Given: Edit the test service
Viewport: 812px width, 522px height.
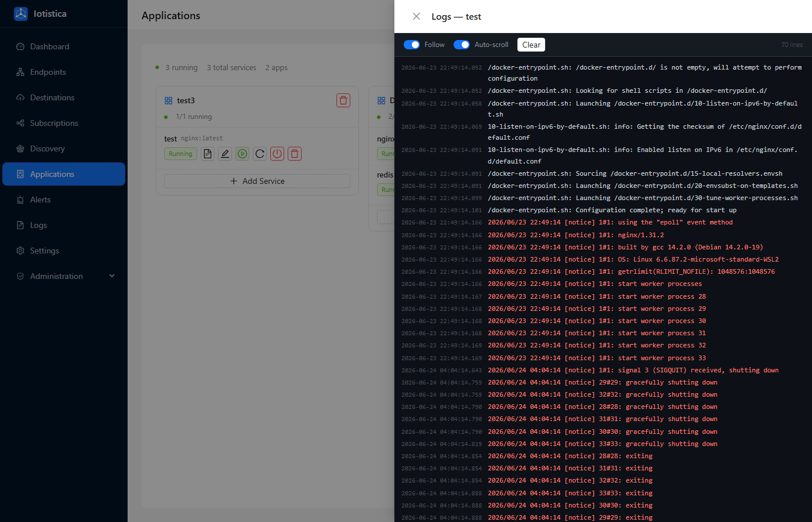Looking at the screenshot, I should pos(225,154).
